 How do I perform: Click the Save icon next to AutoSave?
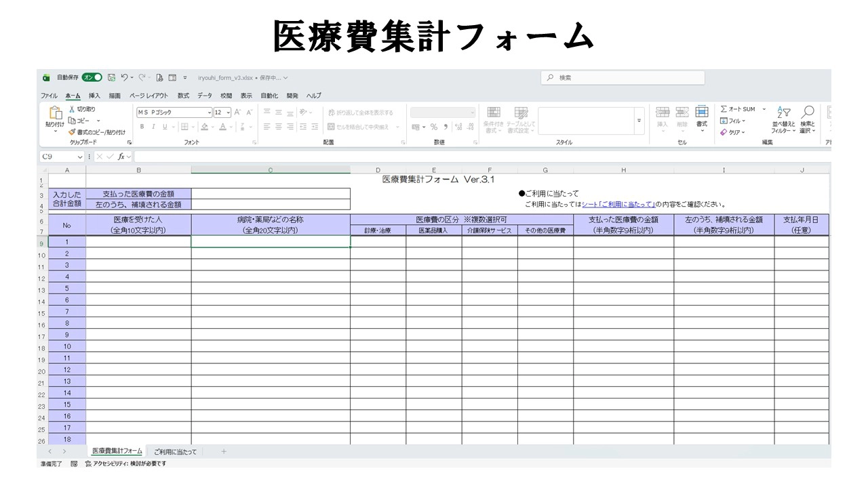[x=111, y=78]
